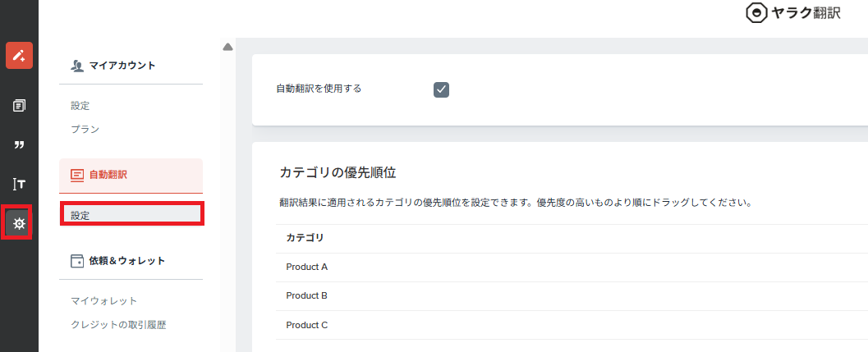The image size is (868, 352).
Task: Open マイウォレット link
Action: click(104, 301)
